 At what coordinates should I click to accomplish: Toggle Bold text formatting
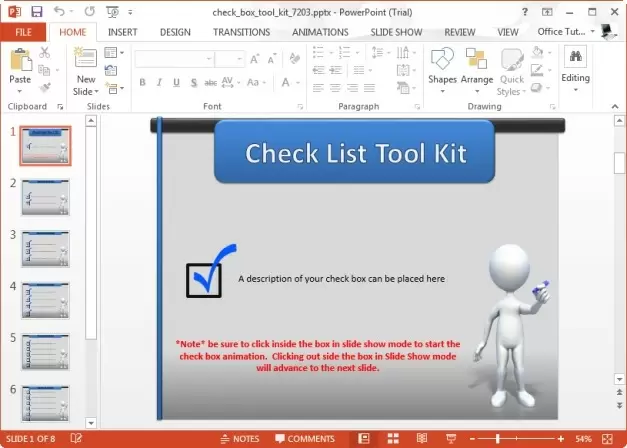[x=142, y=82]
